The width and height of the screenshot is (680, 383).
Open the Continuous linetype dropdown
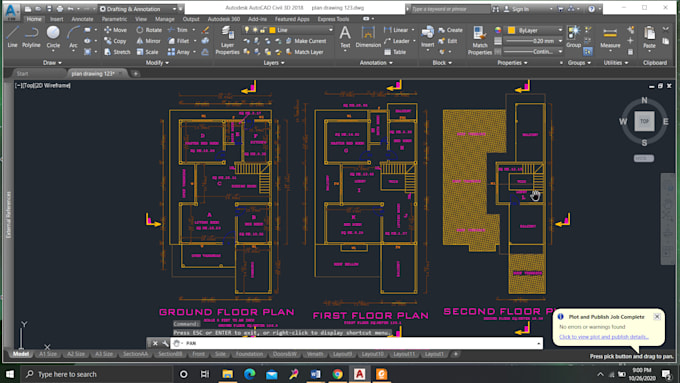(x=533, y=52)
